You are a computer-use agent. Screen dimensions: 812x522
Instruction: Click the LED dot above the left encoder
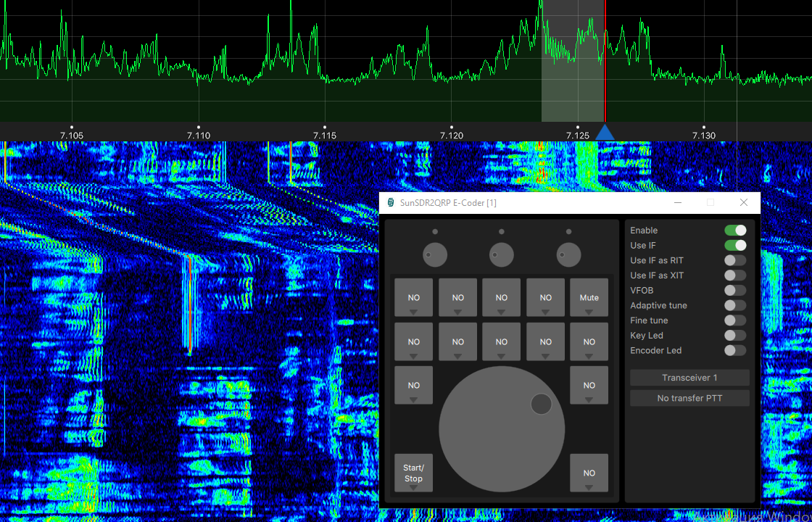tap(434, 231)
